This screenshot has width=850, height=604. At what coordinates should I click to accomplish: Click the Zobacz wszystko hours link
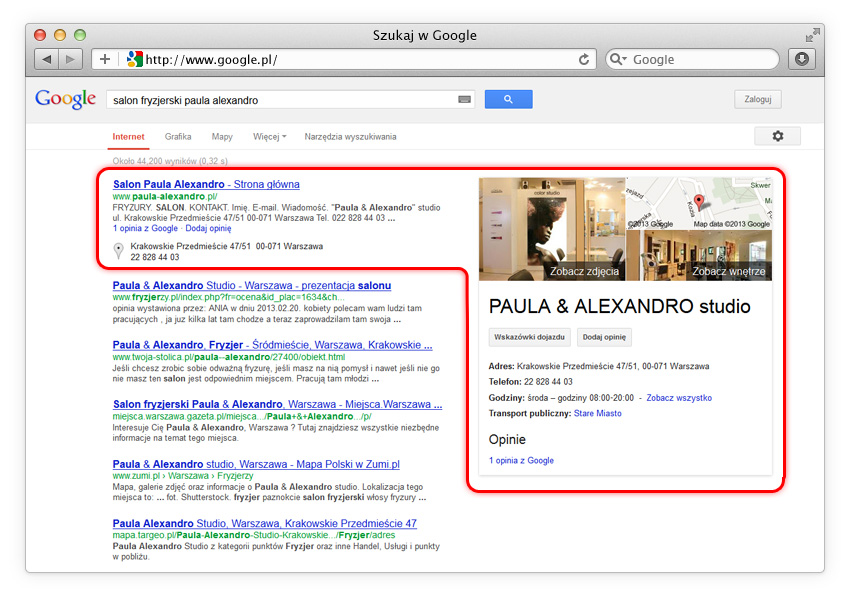click(679, 398)
